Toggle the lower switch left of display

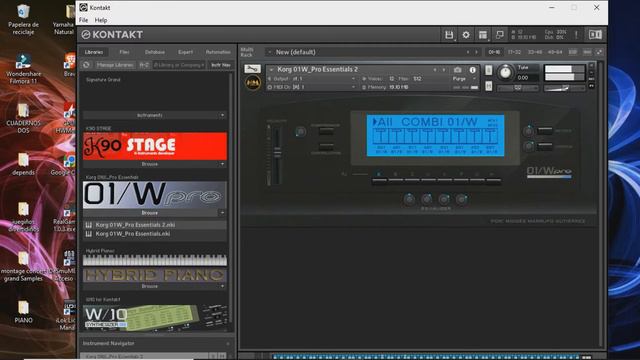pyautogui.click(x=326, y=147)
